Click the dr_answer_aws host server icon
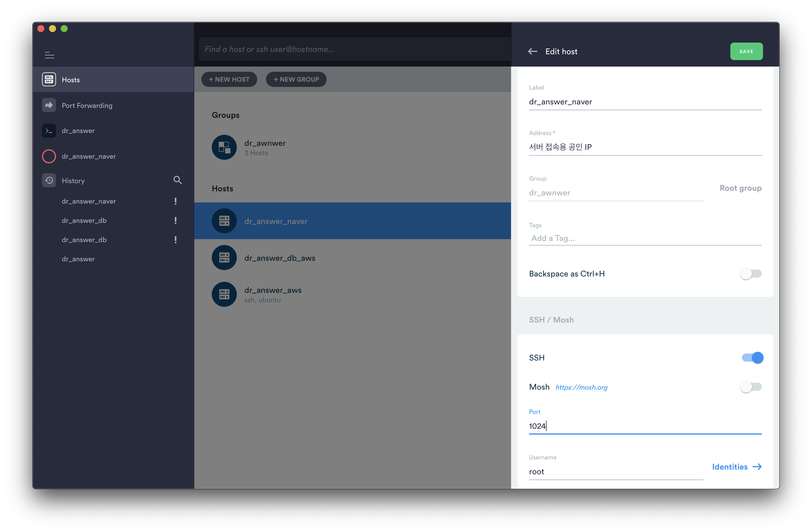 tap(224, 294)
